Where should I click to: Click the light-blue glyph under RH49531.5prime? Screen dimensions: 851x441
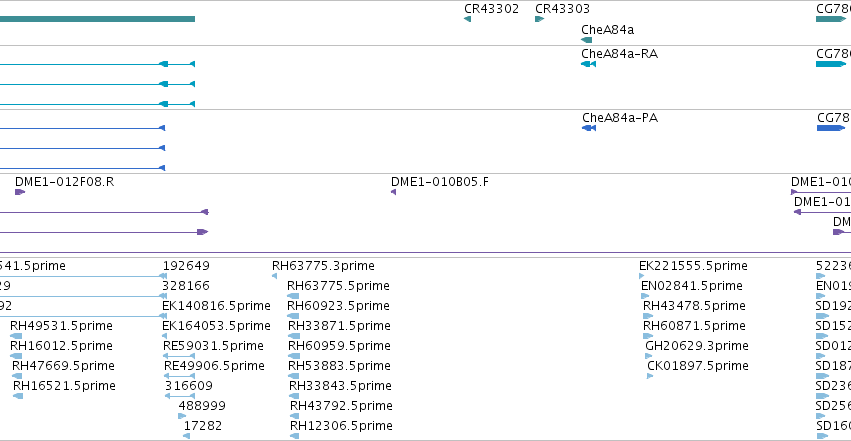click(16, 336)
